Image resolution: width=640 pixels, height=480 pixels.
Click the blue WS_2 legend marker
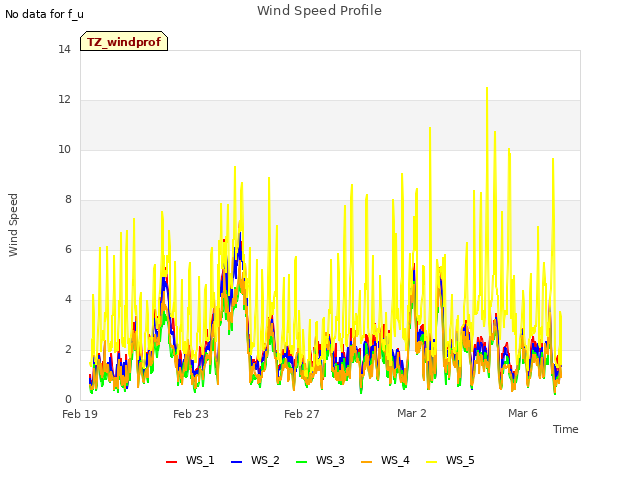coord(236,462)
